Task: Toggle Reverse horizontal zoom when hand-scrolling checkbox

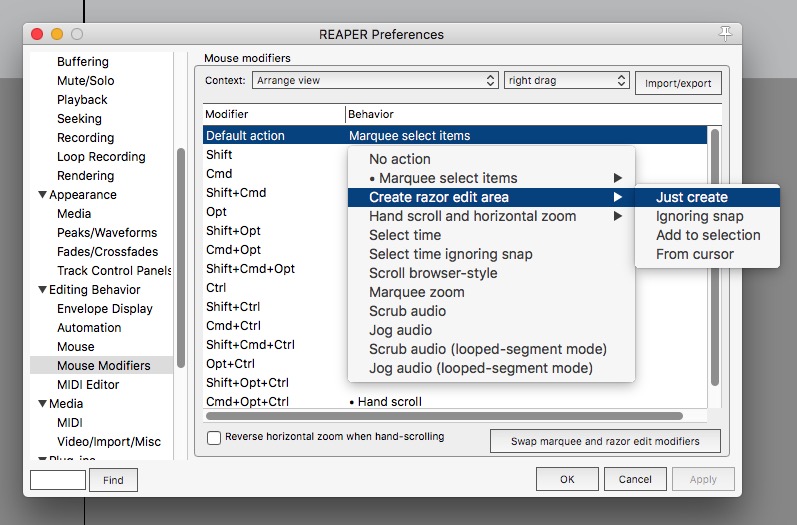Action: pyautogui.click(x=214, y=438)
